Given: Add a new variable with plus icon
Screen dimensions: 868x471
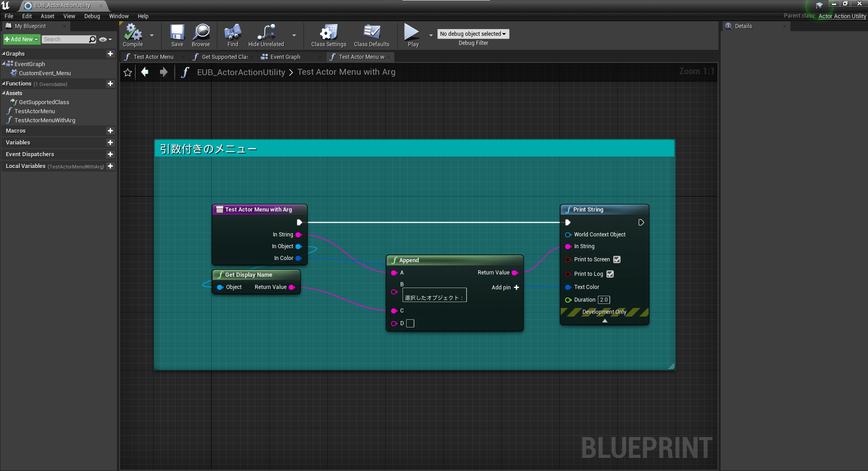Looking at the screenshot, I should pyautogui.click(x=110, y=143).
